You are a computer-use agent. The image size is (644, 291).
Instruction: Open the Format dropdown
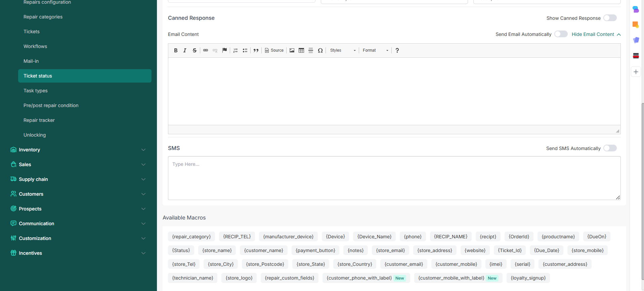pos(375,50)
